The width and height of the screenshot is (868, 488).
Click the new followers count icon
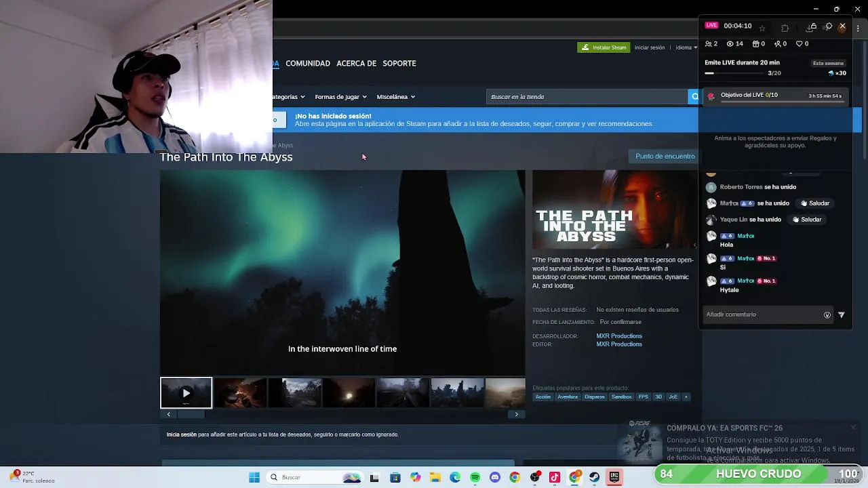[777, 43]
